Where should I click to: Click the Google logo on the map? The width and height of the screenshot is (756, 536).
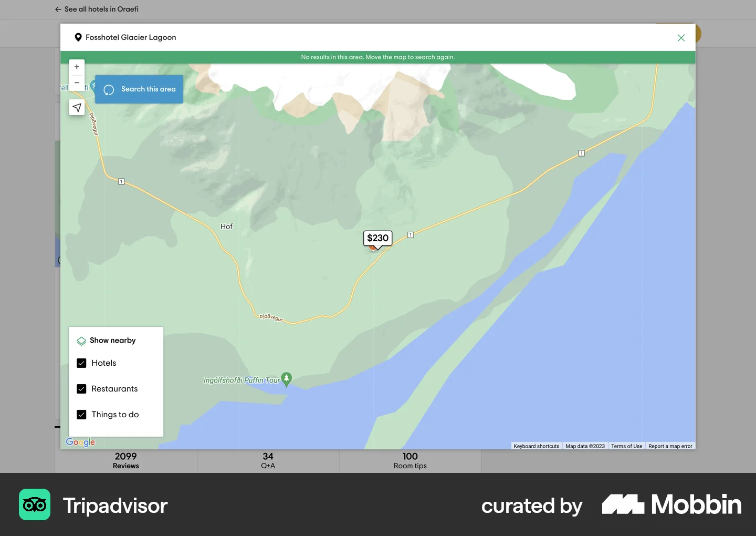(x=80, y=442)
